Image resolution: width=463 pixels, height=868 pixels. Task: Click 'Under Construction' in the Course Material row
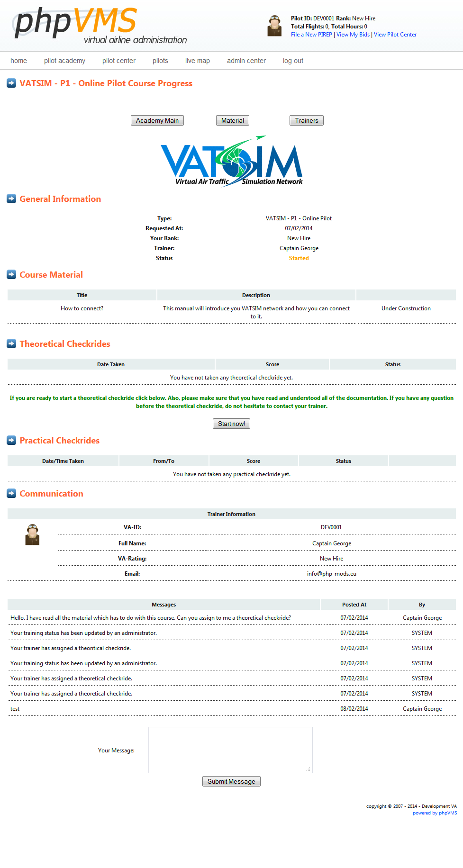(406, 308)
